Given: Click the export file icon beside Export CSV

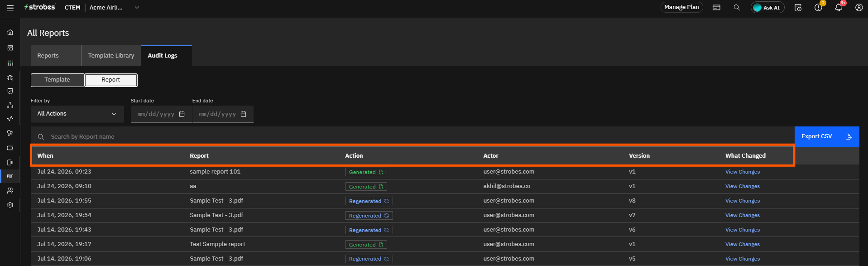Looking at the screenshot, I should [x=849, y=136].
